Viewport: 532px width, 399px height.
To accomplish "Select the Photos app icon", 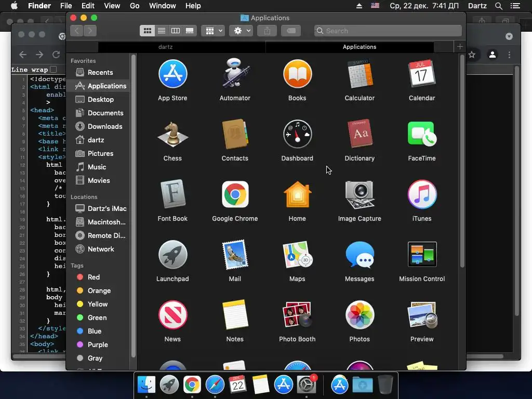I will click(x=360, y=315).
